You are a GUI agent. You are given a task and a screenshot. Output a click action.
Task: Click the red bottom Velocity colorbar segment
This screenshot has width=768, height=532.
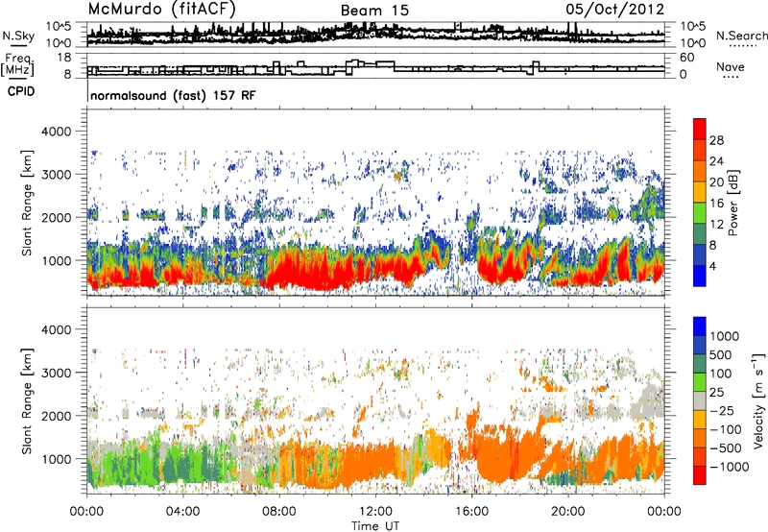coord(700,475)
